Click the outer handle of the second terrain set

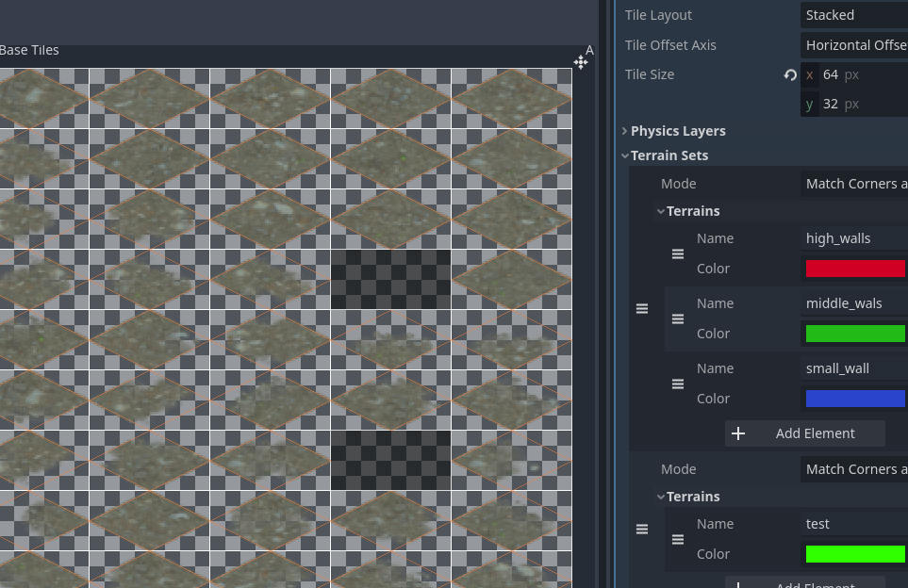coord(642,530)
